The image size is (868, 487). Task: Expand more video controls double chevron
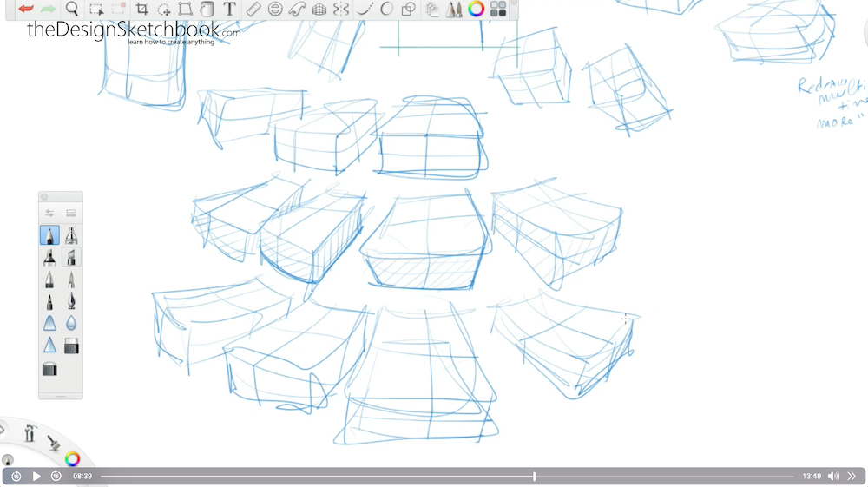[x=852, y=476]
